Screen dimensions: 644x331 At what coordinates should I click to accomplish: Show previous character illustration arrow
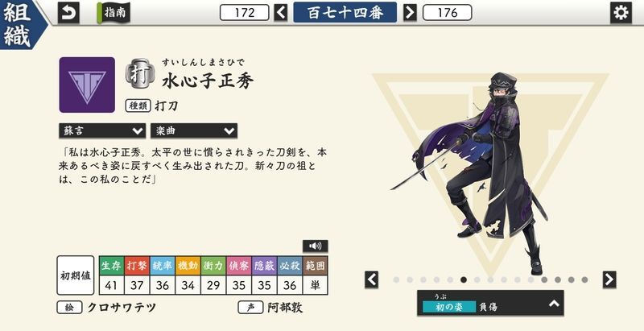click(371, 279)
